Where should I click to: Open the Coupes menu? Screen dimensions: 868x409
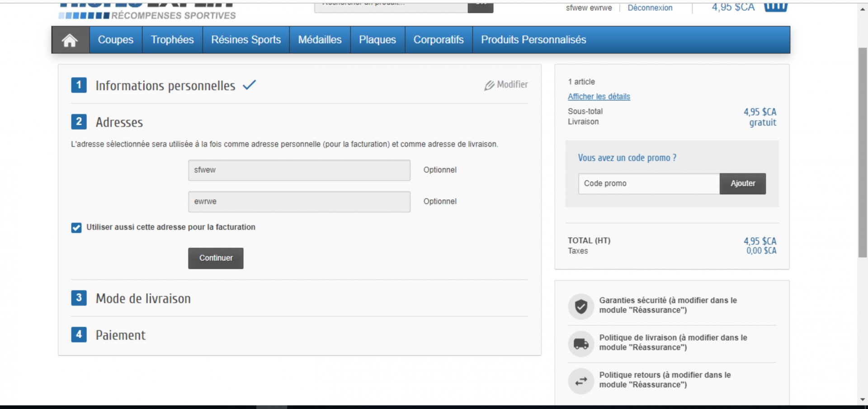click(116, 40)
